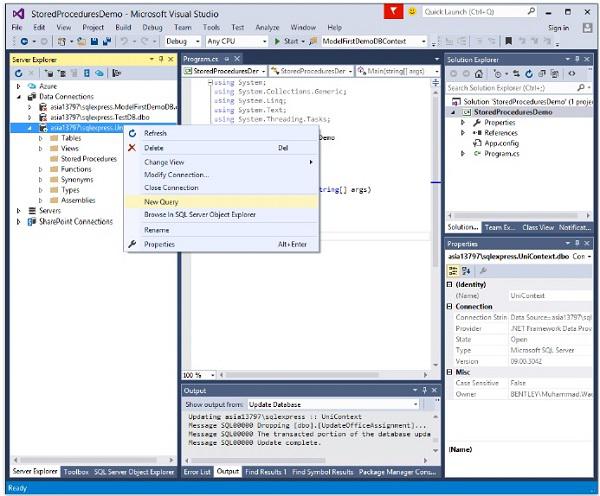
Task: Expand the Tables folder
Action: [x=40, y=138]
